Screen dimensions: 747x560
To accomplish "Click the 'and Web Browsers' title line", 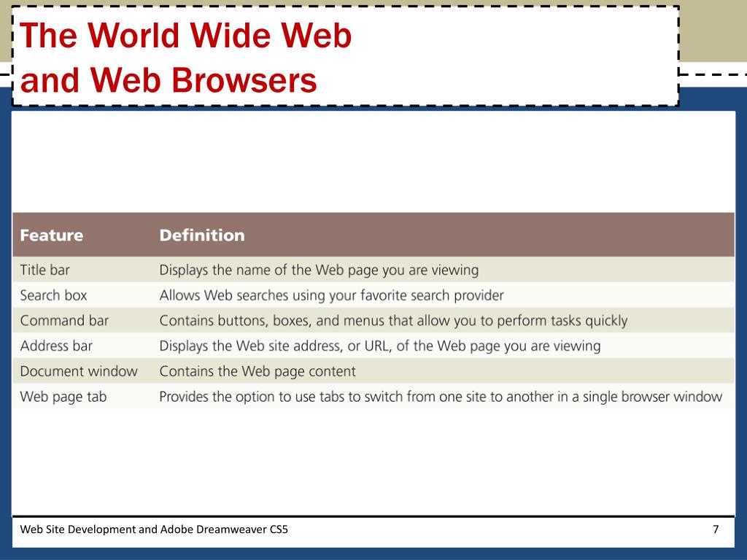I will (169, 80).
